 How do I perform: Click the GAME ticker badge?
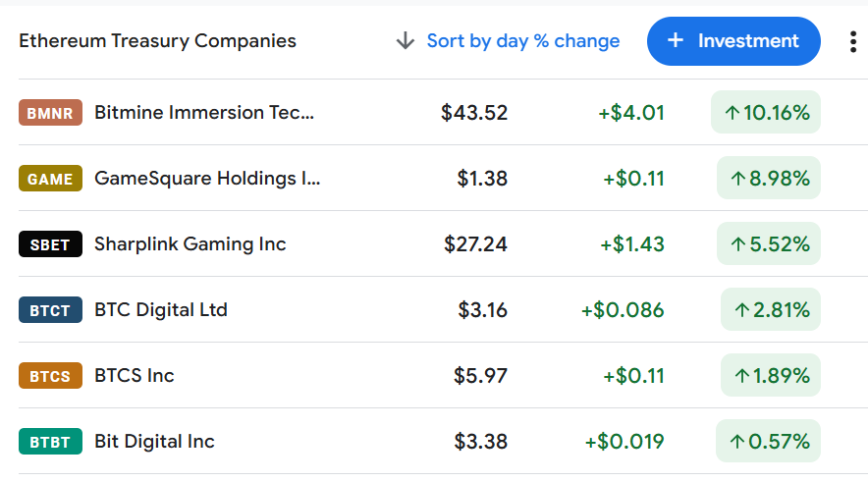pyautogui.click(x=50, y=179)
